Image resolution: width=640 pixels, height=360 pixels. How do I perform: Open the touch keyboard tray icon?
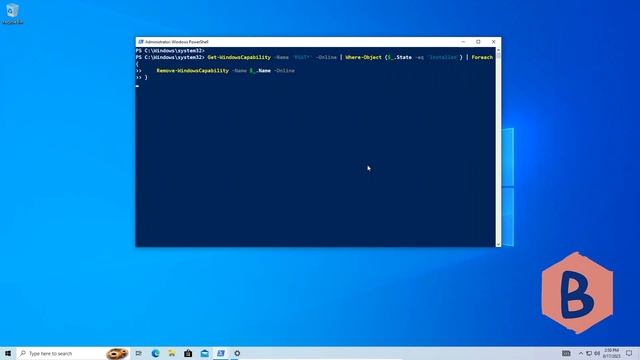tap(566, 353)
